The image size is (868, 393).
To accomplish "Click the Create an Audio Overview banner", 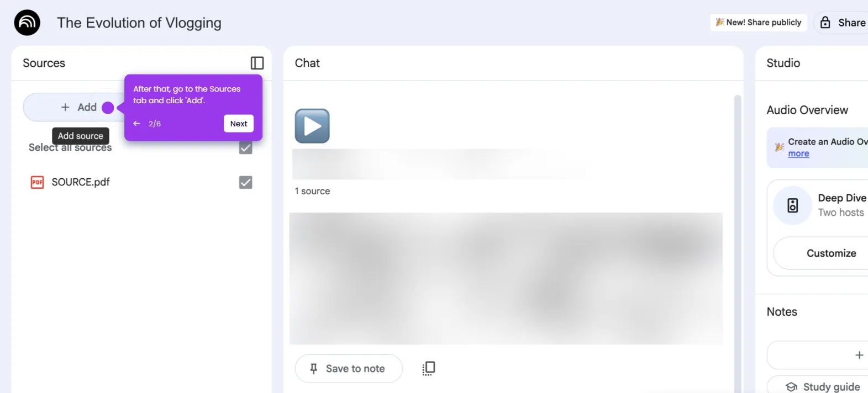I will tap(818, 147).
